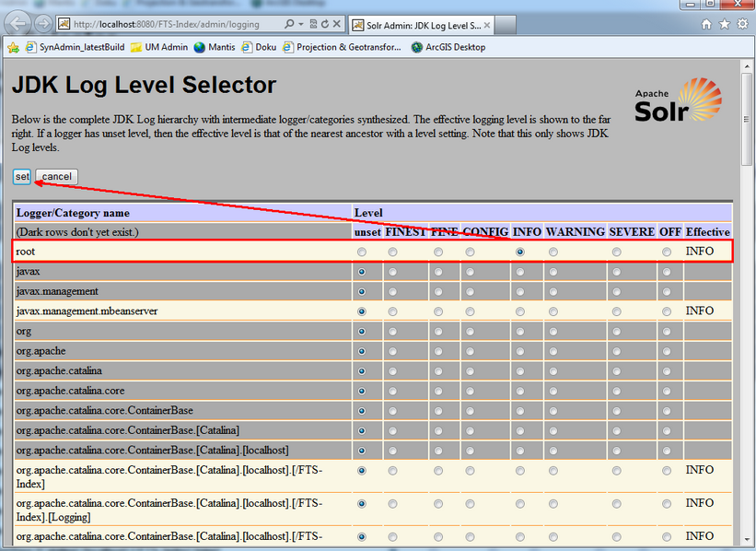The width and height of the screenshot is (756, 551).
Task: Set root logger level to OFF
Action: click(667, 252)
